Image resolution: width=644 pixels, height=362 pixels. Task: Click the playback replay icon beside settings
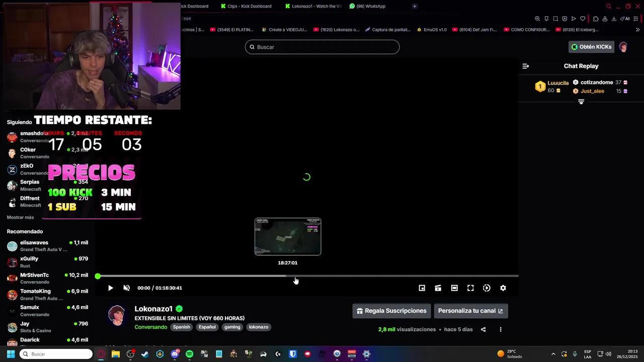pos(487,288)
